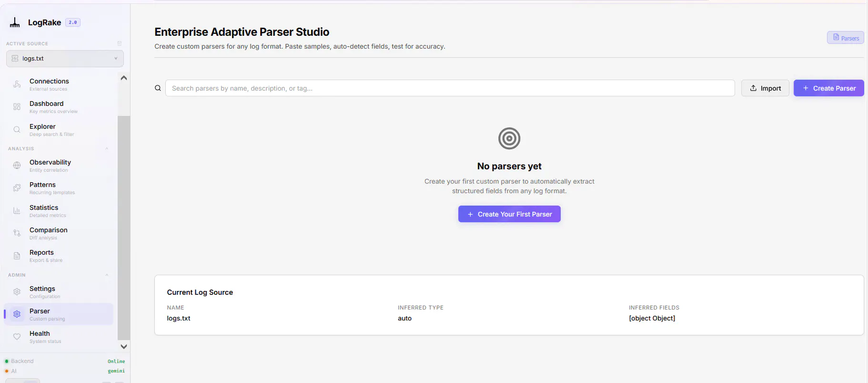Click the No parsers yet heading

pos(509,166)
